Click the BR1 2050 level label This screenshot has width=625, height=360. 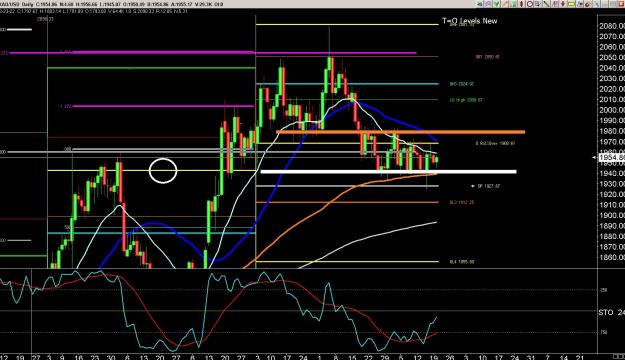(x=487, y=57)
